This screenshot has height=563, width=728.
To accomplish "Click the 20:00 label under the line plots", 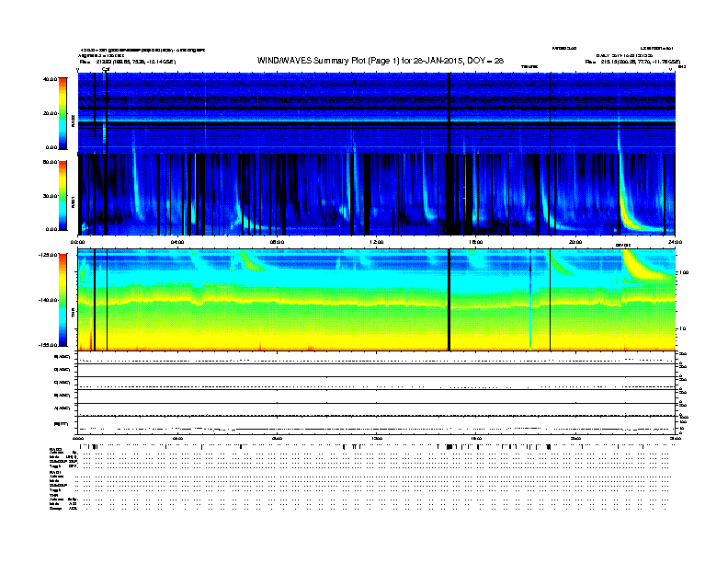I will point(575,439).
